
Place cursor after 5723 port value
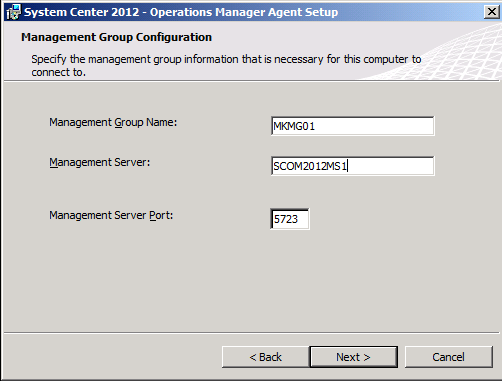299,219
